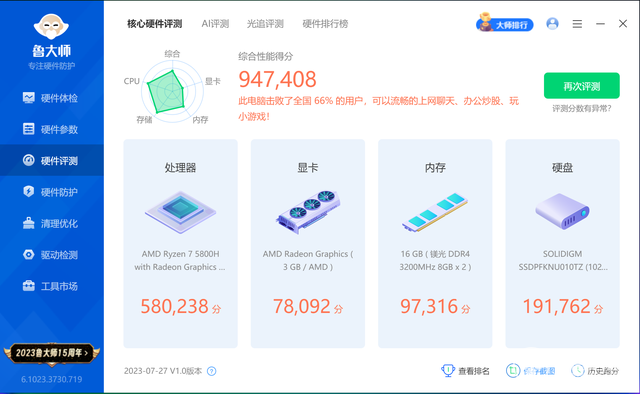Screen dimensions: 640x394
Task: Click the 评测分数有异常? link
Action: [x=582, y=109]
